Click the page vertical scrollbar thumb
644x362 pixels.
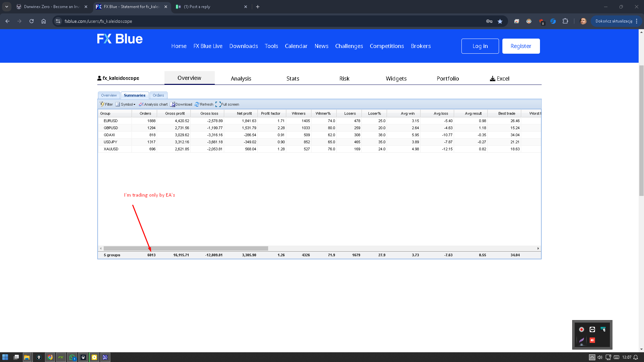(641, 131)
